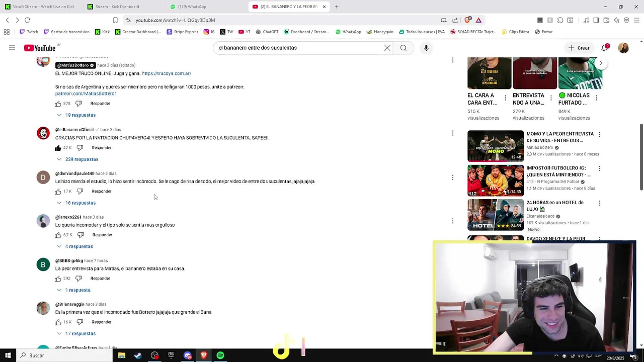Viewport: 644px width, 362px height.
Task: Expand 4 respuestas replies
Action: (75, 246)
